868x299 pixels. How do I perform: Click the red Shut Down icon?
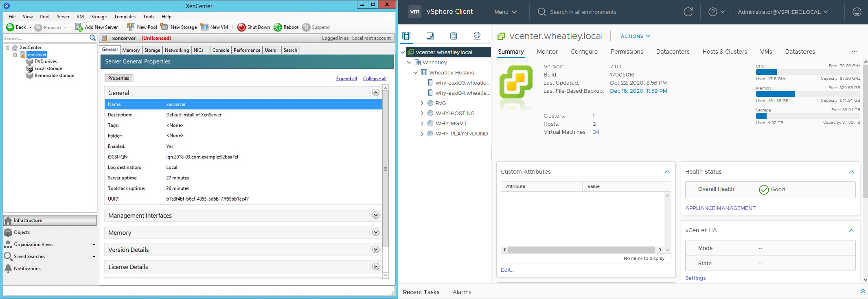tap(241, 27)
